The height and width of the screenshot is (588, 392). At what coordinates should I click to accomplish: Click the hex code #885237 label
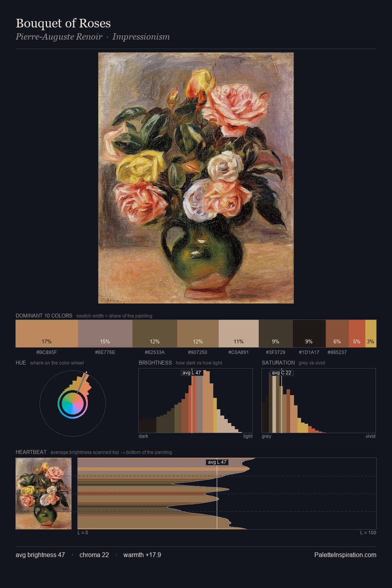coord(337,352)
